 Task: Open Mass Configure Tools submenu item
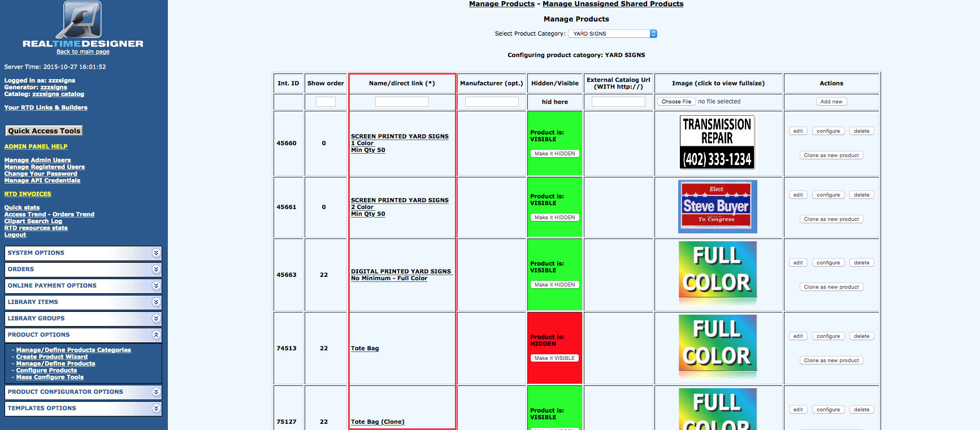pos(50,377)
